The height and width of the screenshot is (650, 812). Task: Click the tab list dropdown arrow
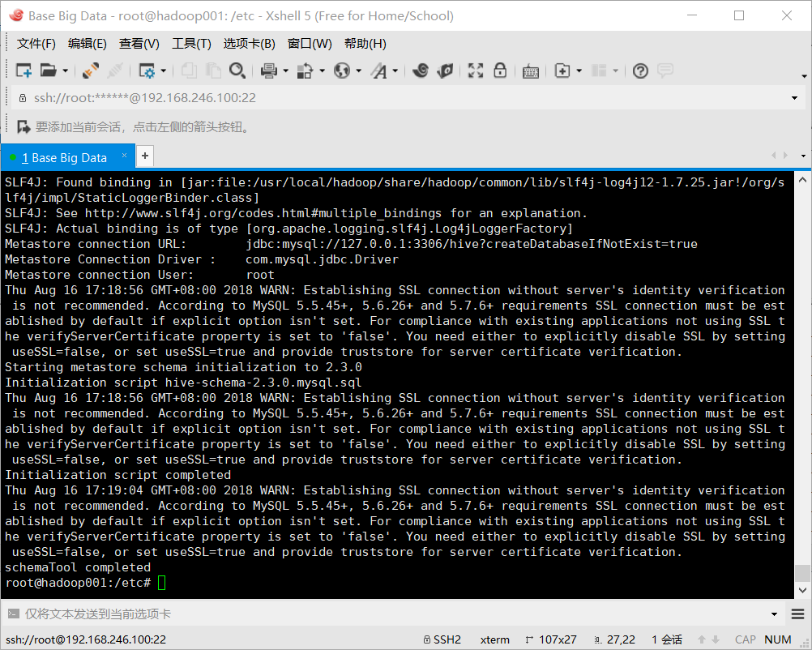point(803,156)
